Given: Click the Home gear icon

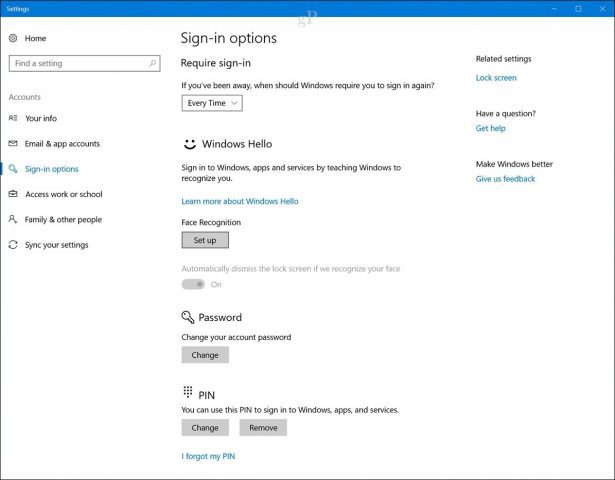Looking at the screenshot, I should (13, 38).
